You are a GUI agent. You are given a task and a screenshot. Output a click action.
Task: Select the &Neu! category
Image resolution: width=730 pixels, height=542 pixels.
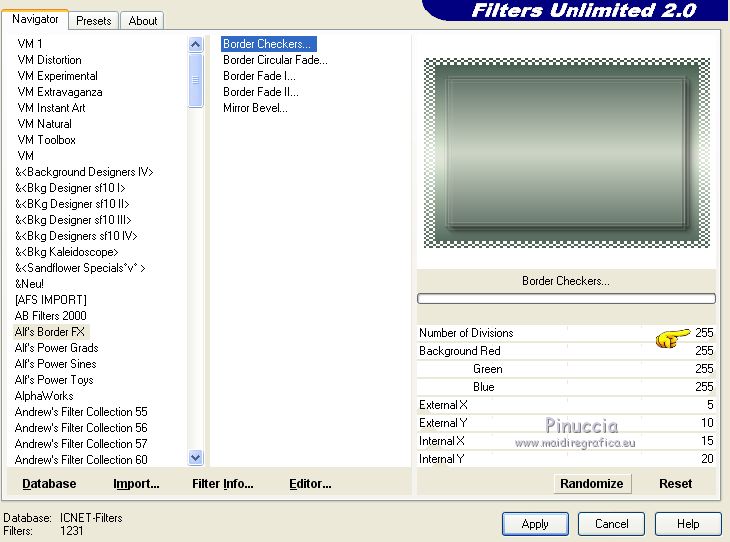point(29,284)
